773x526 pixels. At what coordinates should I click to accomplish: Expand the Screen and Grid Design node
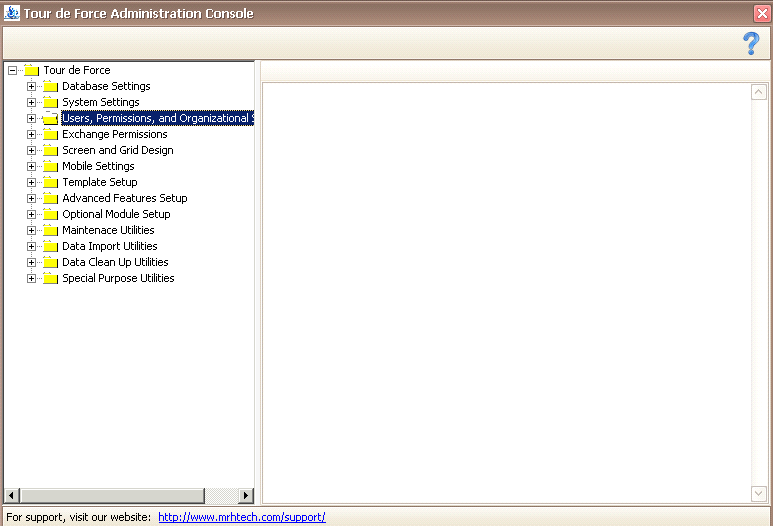click(x=31, y=150)
